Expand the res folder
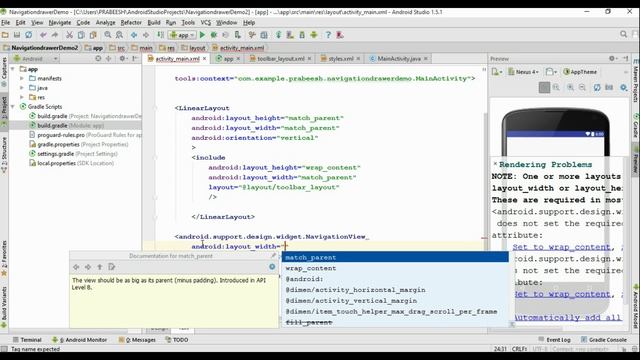Viewport: 640px width, 360px height. [22, 97]
